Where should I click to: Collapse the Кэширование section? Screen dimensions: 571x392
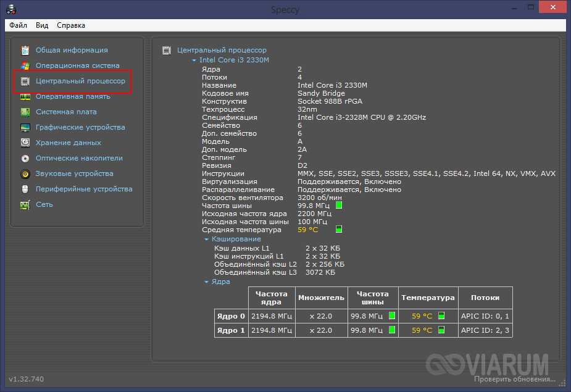tap(206, 239)
